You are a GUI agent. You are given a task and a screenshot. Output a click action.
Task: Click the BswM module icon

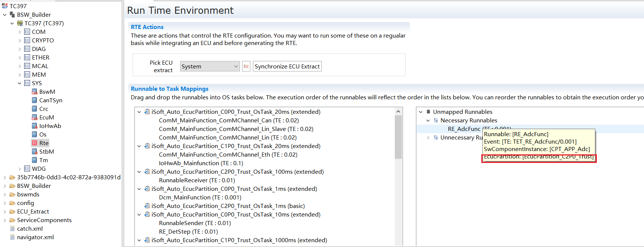(x=35, y=92)
